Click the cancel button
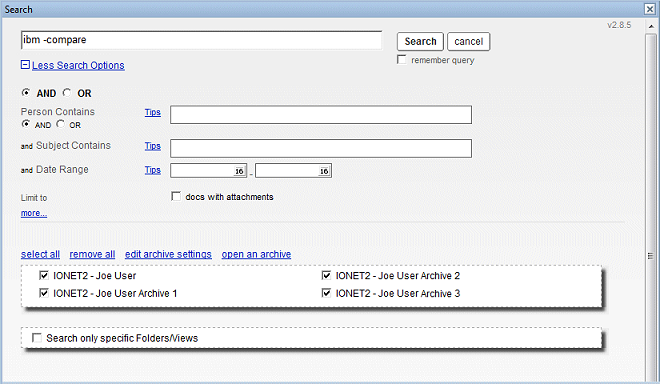Screen dimensions: 660x384 [x=468, y=42]
